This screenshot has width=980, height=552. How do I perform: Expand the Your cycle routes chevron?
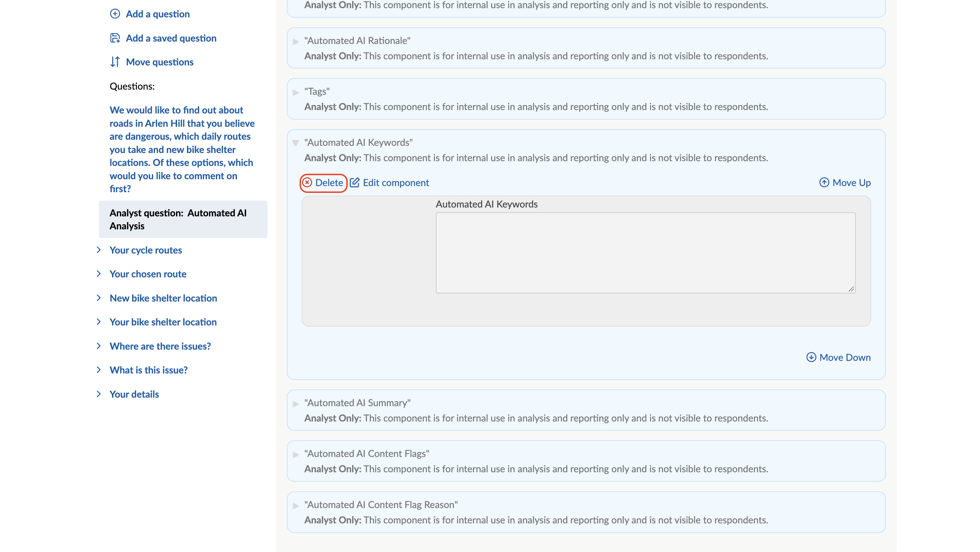click(99, 250)
